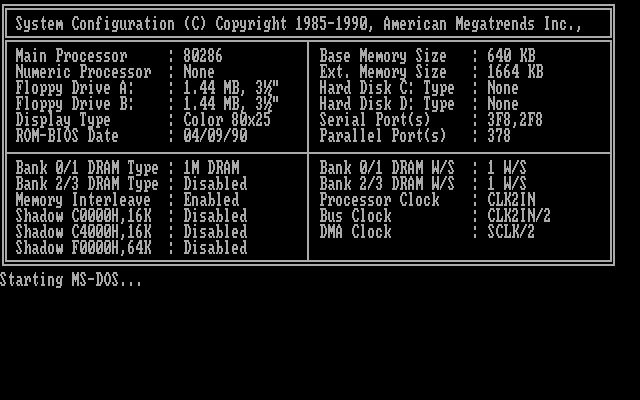Click the '3F8,2F8' serial port value

(515, 120)
